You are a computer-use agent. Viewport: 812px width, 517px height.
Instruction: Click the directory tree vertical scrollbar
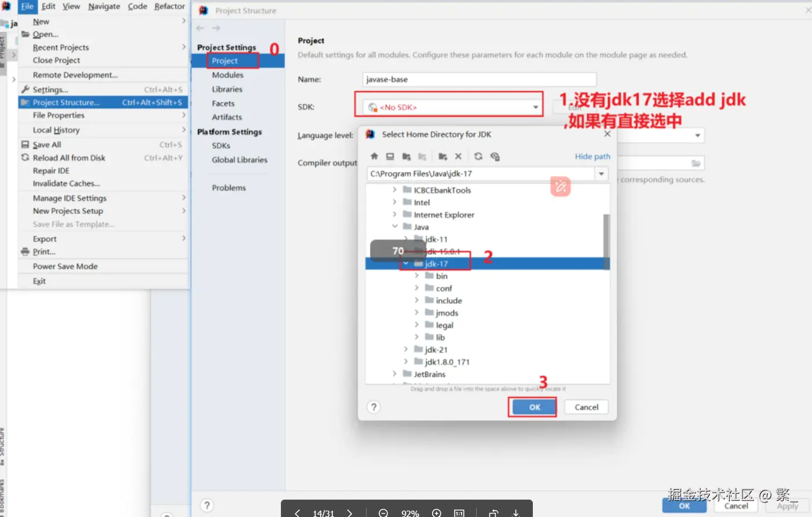tap(606, 241)
